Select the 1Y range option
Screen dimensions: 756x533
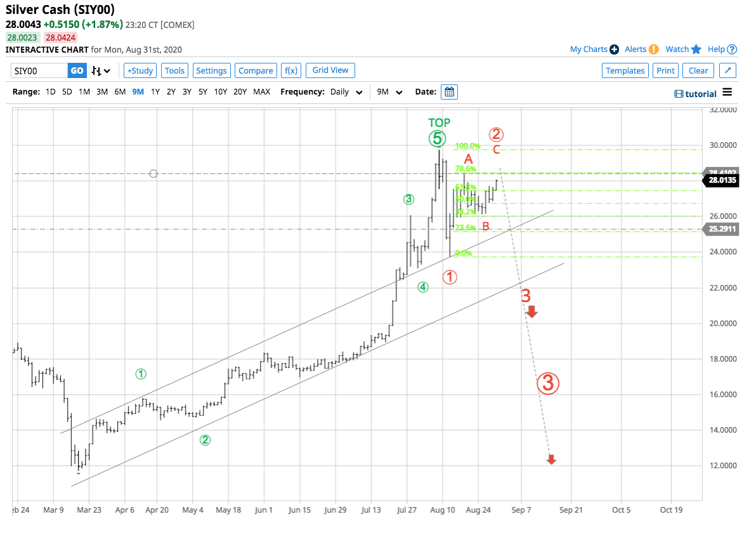[x=155, y=91]
